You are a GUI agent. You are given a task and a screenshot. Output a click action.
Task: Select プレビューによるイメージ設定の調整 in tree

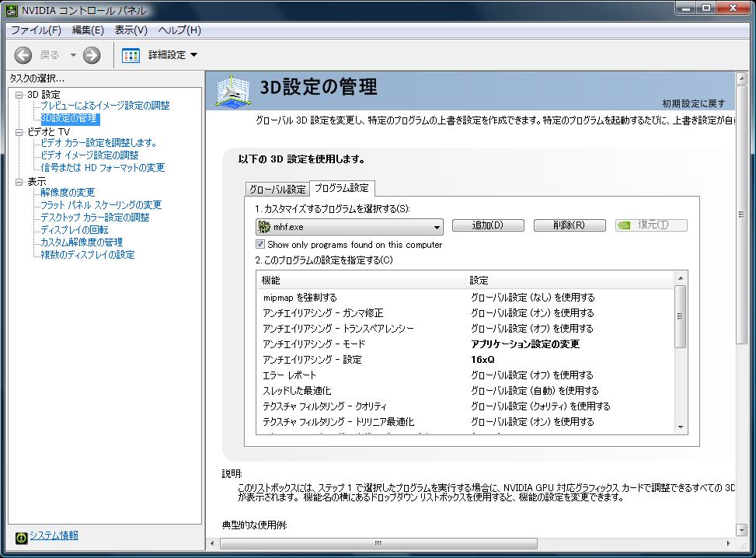(x=105, y=106)
